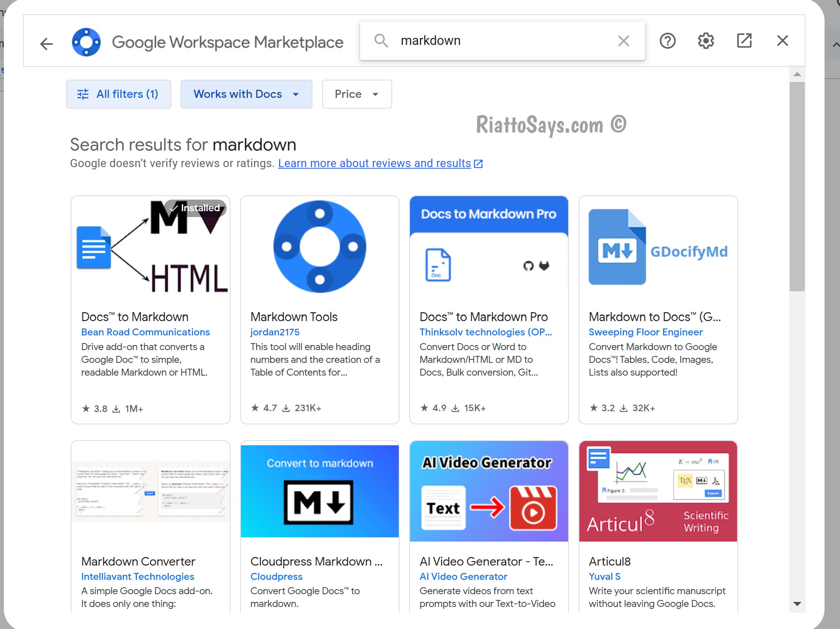Open the Markdown Tools add-on card
The width and height of the screenshot is (840, 629).
pyautogui.click(x=319, y=309)
